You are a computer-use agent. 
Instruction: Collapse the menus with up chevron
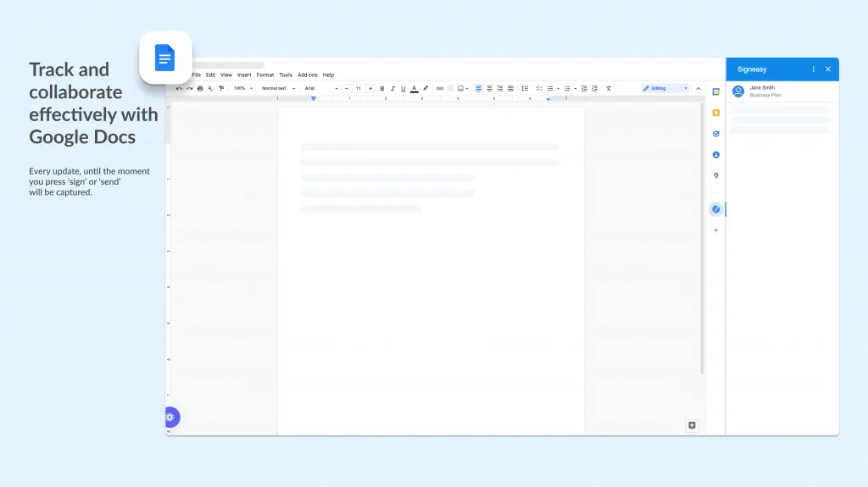[698, 89]
